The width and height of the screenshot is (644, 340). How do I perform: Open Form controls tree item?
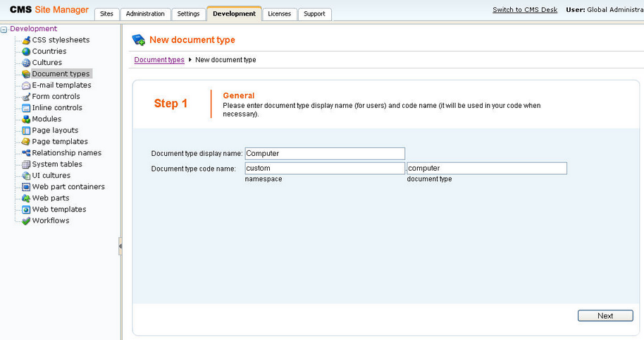point(56,97)
